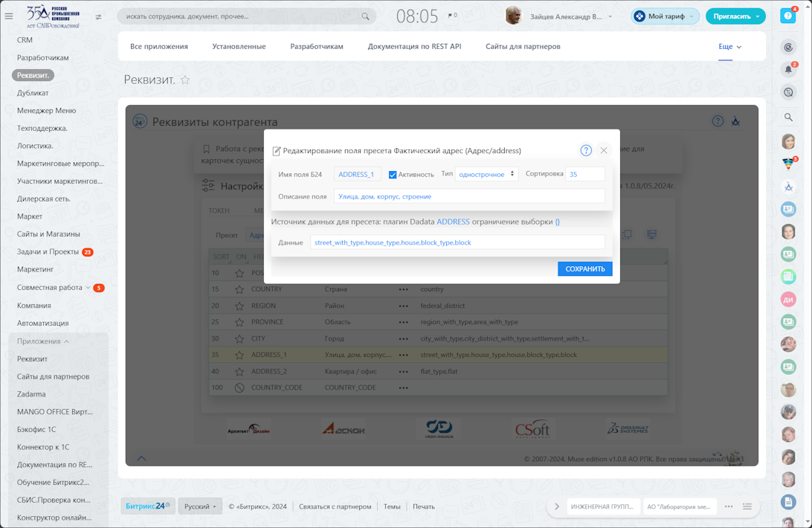The height and width of the screenshot is (528, 812).
Task: Click the curly braces restriction icon
Action: click(558, 222)
